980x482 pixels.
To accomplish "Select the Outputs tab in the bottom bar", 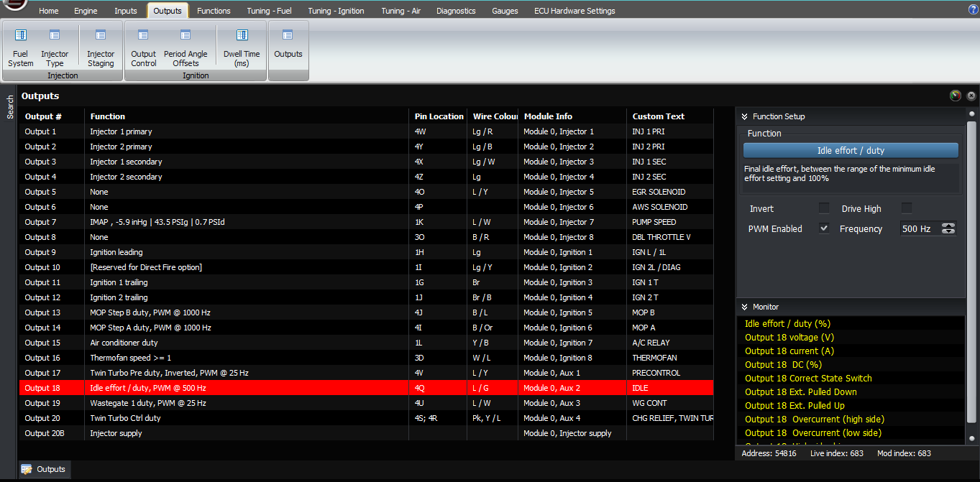I will pos(44,469).
